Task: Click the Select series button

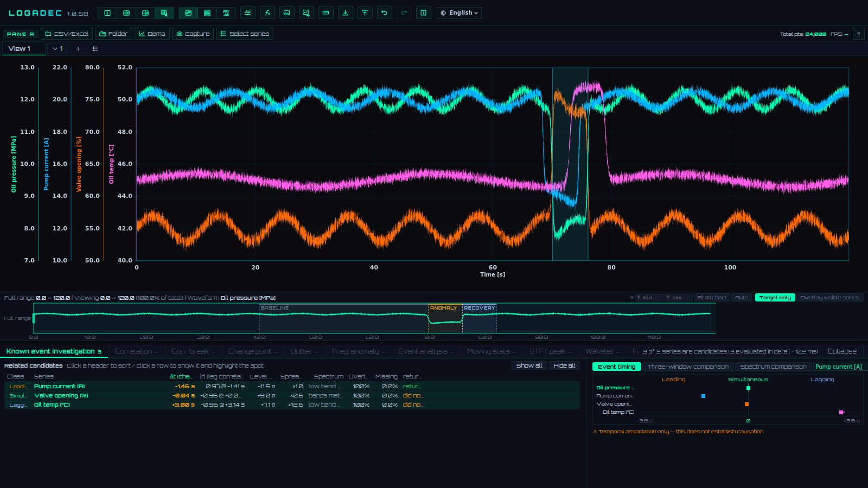Action: (x=245, y=34)
